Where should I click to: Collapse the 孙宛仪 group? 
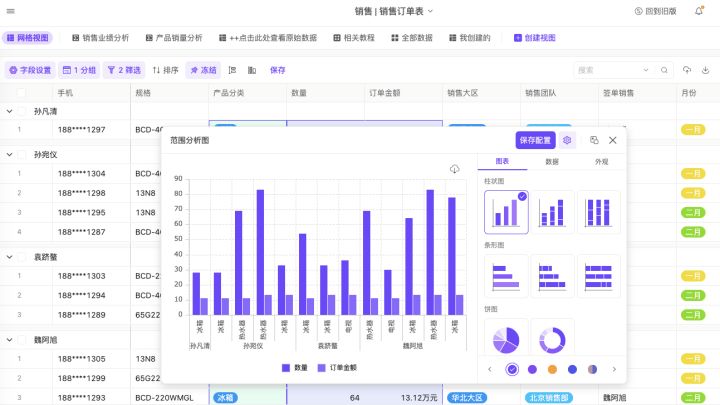point(9,155)
